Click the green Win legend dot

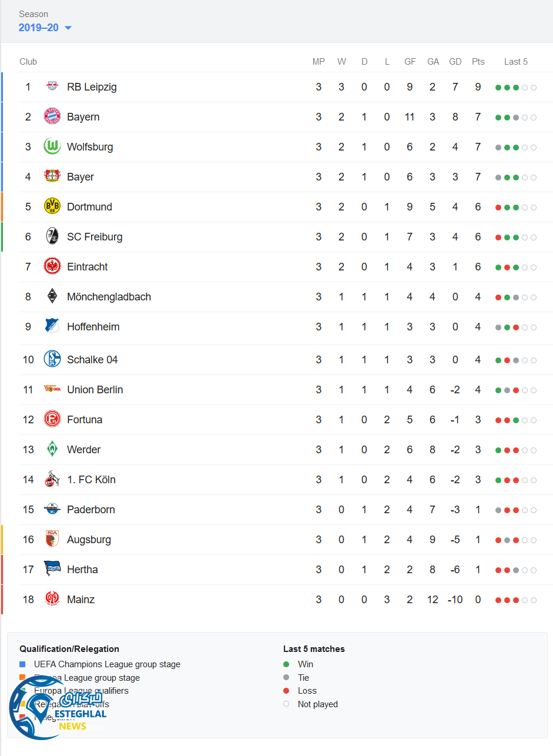pos(286,664)
